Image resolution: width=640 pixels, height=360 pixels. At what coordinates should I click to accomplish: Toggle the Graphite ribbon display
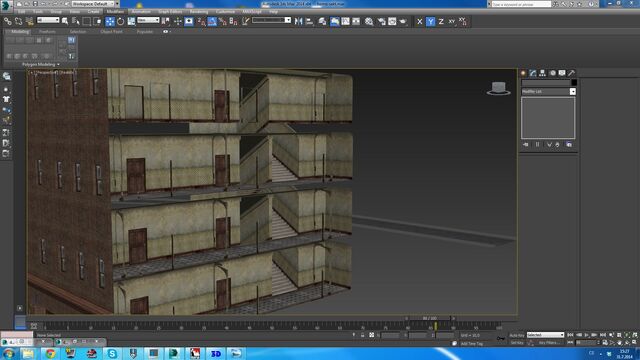pos(334,21)
